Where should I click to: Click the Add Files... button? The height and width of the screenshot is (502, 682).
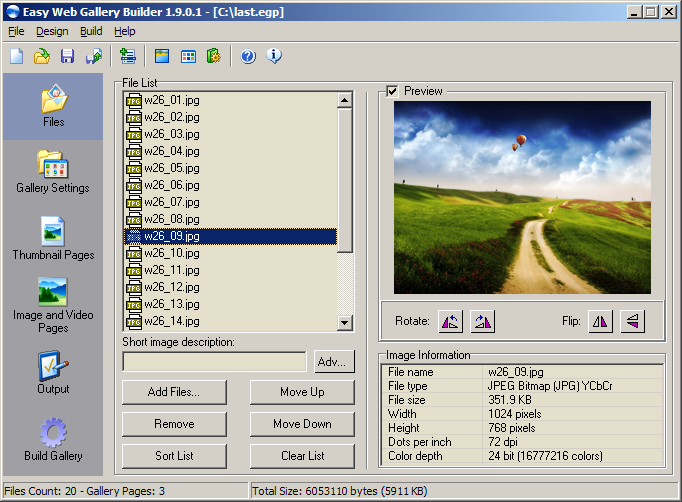(174, 392)
